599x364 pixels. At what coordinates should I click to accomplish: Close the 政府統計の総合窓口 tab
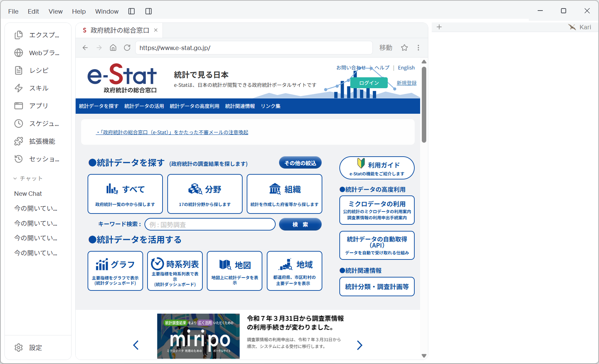point(156,30)
